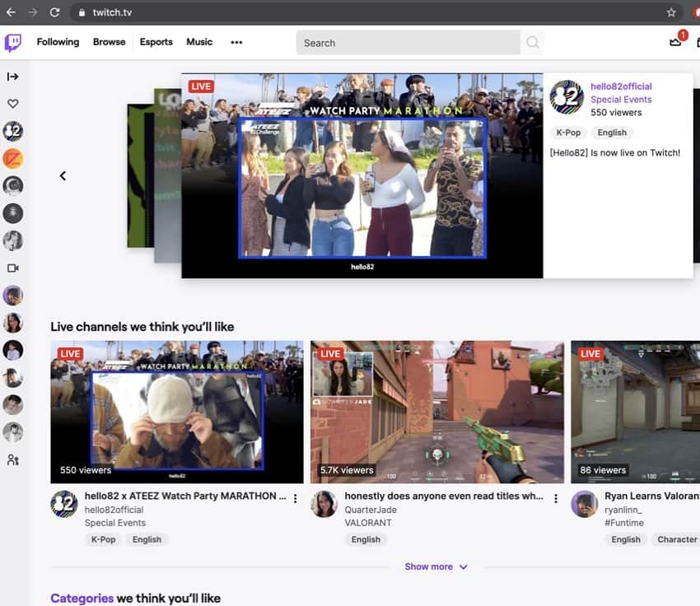
Task: Click the hello82official name under the first card
Action: pos(114,510)
